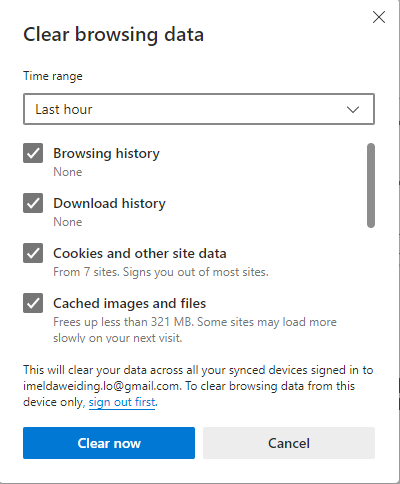Click the chevron arrow in Last hour box
This screenshot has height=484, width=400.
click(353, 109)
